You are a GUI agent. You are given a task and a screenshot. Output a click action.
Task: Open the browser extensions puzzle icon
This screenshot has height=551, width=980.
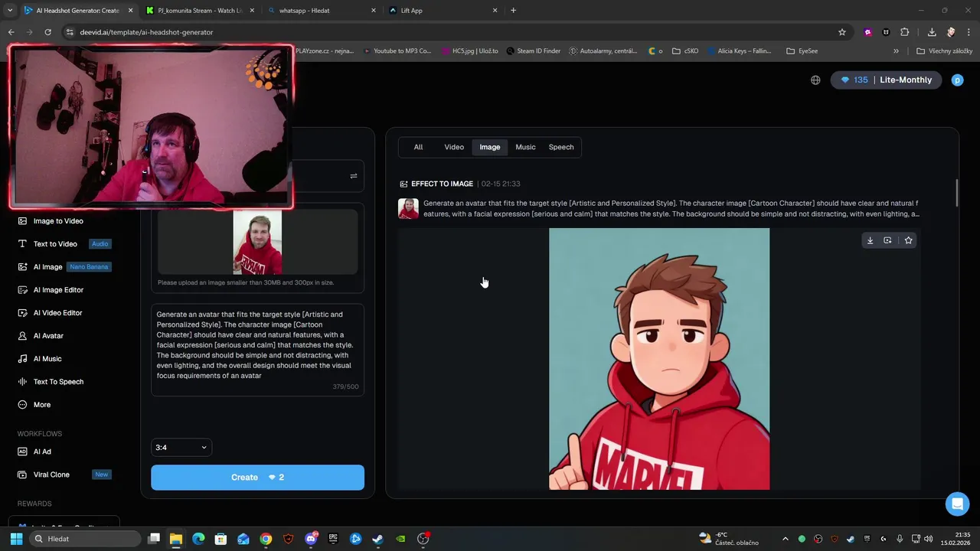point(904,32)
